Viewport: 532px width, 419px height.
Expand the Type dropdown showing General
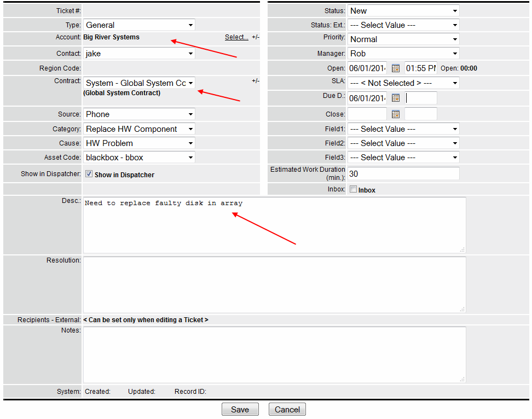[x=139, y=25]
